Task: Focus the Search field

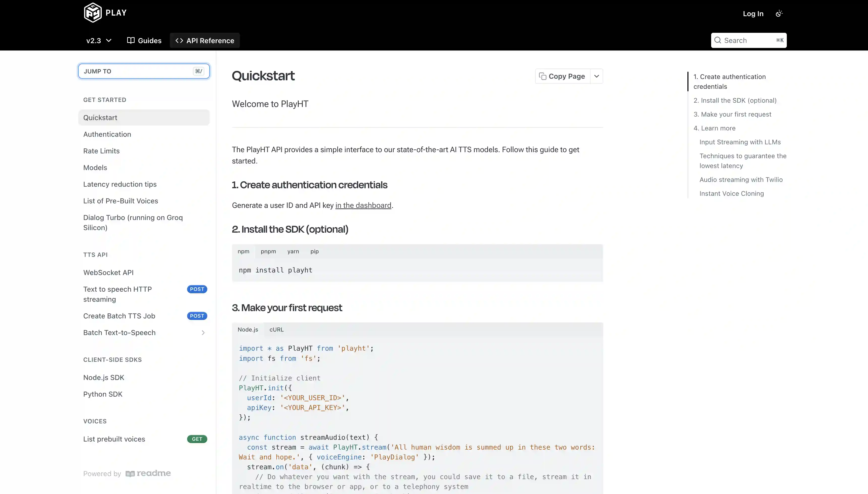Action: click(749, 40)
